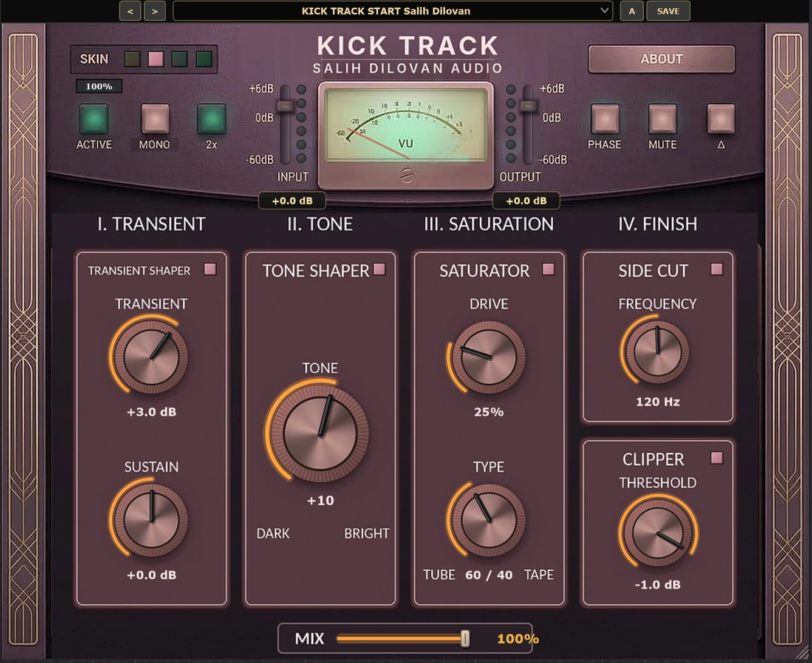Enable the TRANSIENT SHAPER module switch

pos(210,269)
